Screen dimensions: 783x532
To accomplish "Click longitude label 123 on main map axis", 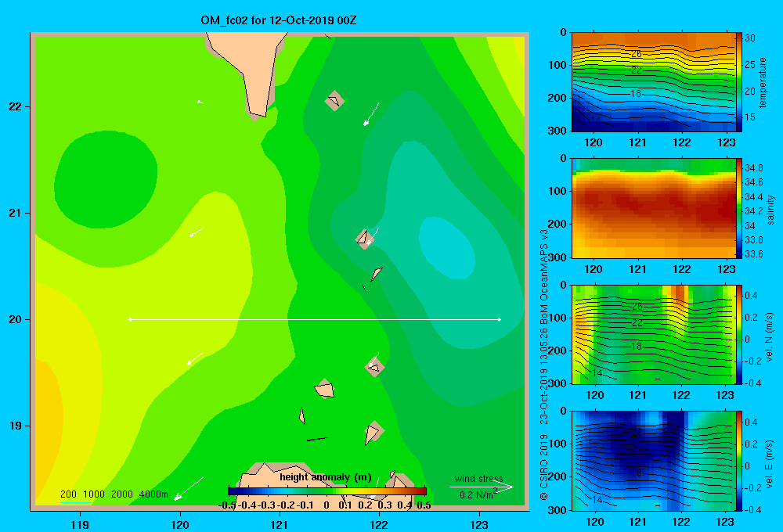I will pyautogui.click(x=479, y=525).
